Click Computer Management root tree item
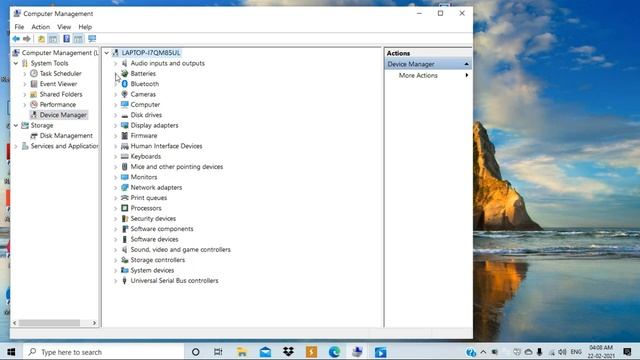The image size is (640, 360). pos(60,53)
